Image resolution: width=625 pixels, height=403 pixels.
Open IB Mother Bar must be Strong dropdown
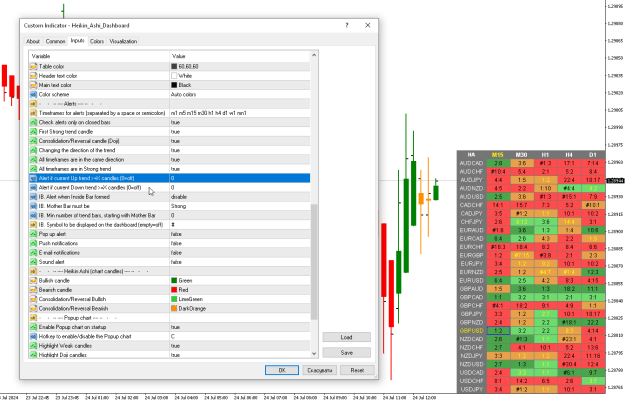point(240,206)
